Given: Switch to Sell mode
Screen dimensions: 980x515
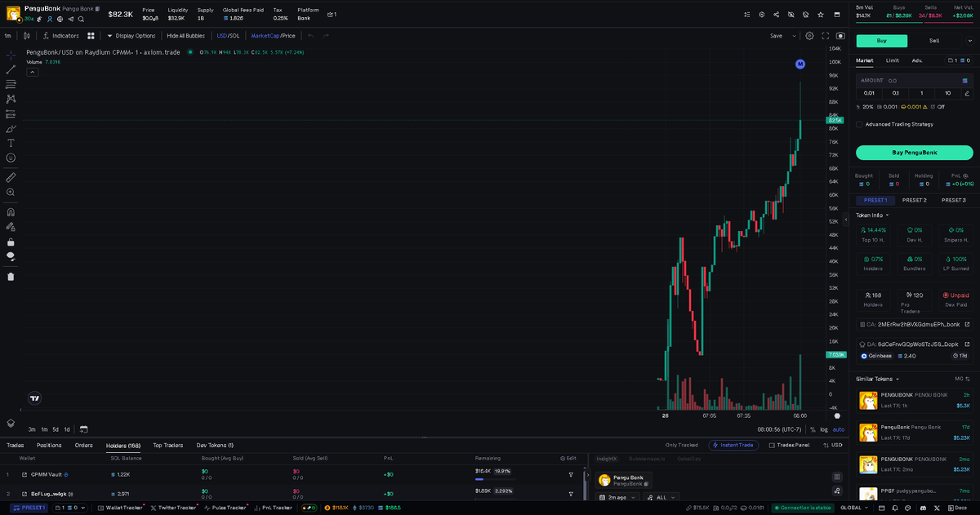Looking at the screenshot, I should pyautogui.click(x=934, y=41).
